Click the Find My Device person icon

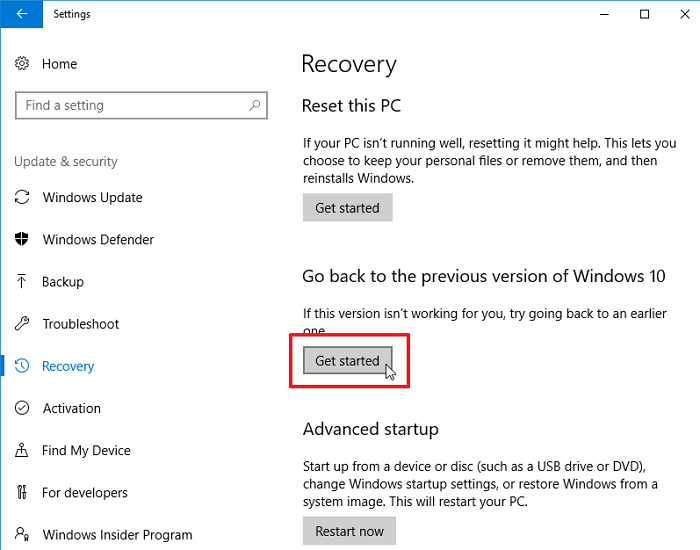point(21,450)
